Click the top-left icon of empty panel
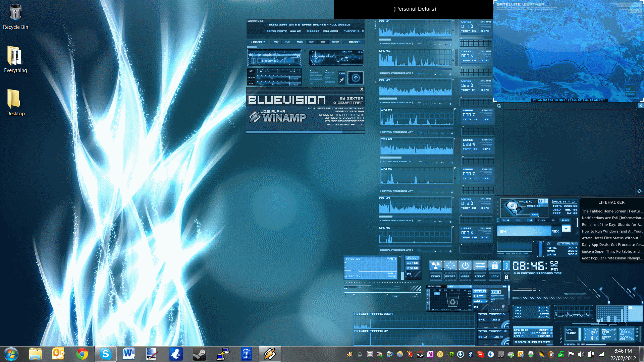This screenshot has width=644, height=362. [499, 106]
